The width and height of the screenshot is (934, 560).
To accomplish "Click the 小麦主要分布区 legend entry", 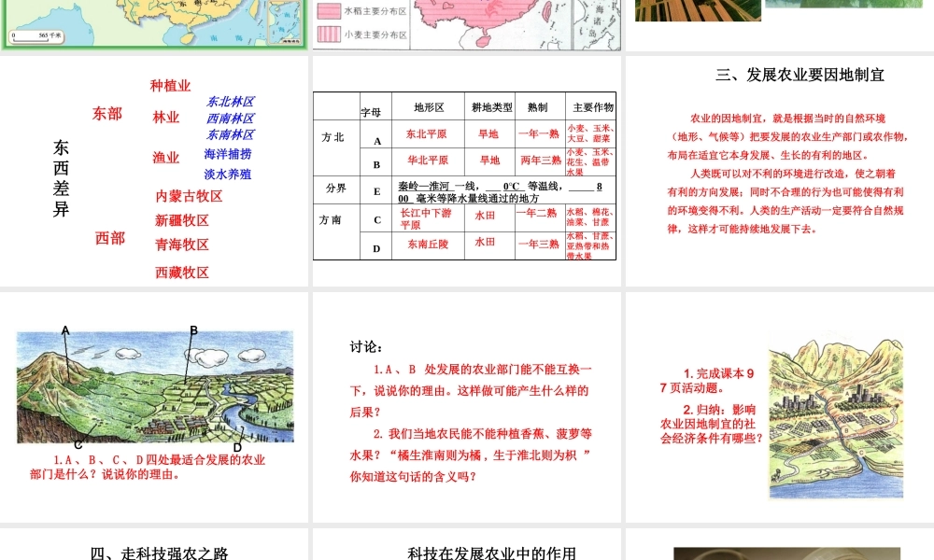I will point(375,35).
